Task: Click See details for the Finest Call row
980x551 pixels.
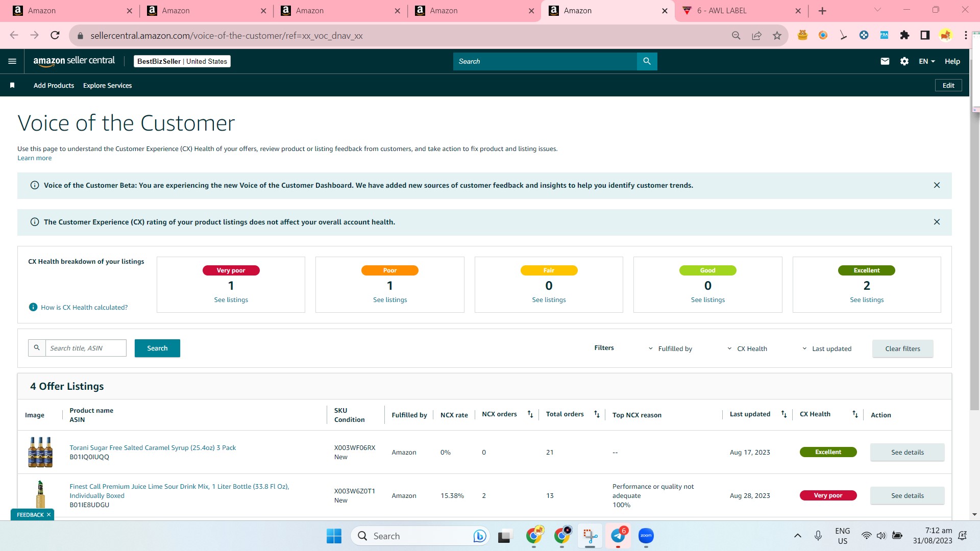Action: pyautogui.click(x=907, y=495)
